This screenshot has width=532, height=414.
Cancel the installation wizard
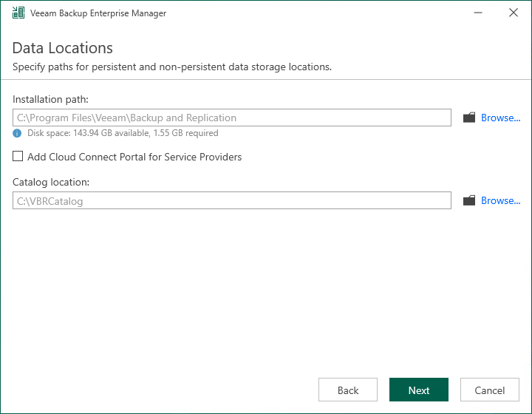(x=490, y=390)
